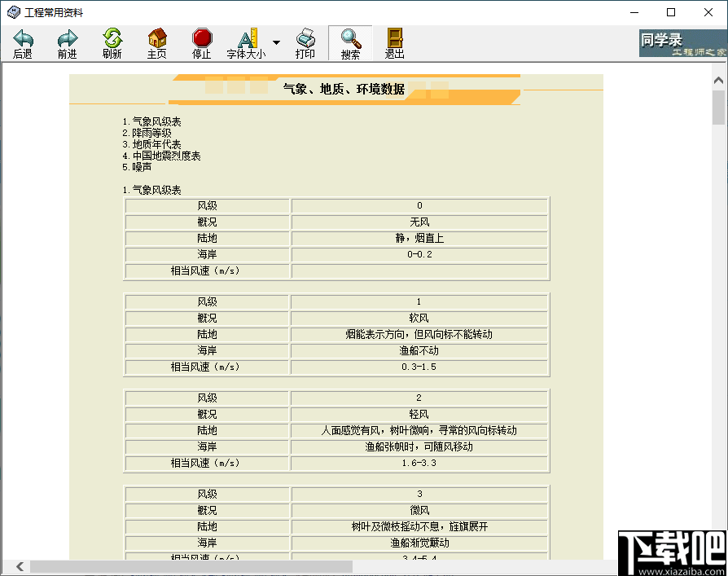Click the 轻风 table cell
The height and width of the screenshot is (576, 728).
(x=419, y=415)
